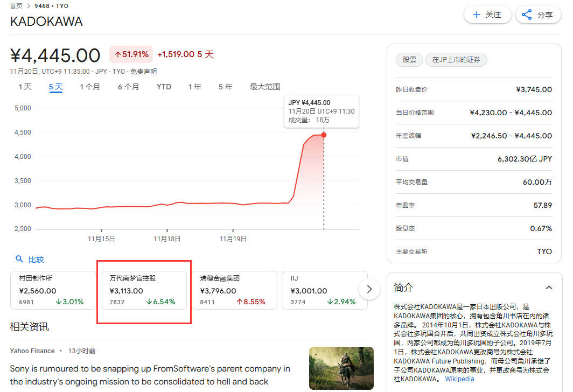
Task: Switch chart to YTD range
Action: pos(164,87)
